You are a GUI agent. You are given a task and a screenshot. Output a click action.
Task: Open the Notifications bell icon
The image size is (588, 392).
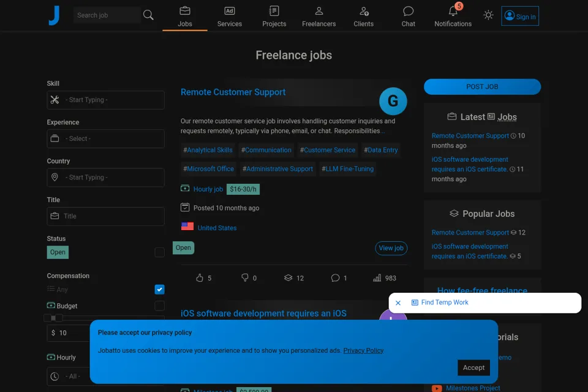(x=453, y=11)
